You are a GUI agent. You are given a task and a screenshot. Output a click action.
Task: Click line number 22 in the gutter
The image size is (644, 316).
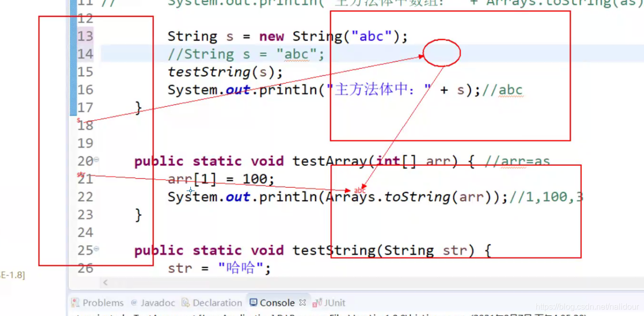click(x=85, y=197)
